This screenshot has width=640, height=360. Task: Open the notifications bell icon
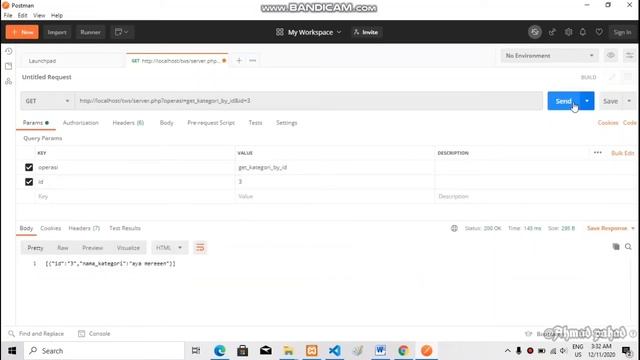[583, 32]
